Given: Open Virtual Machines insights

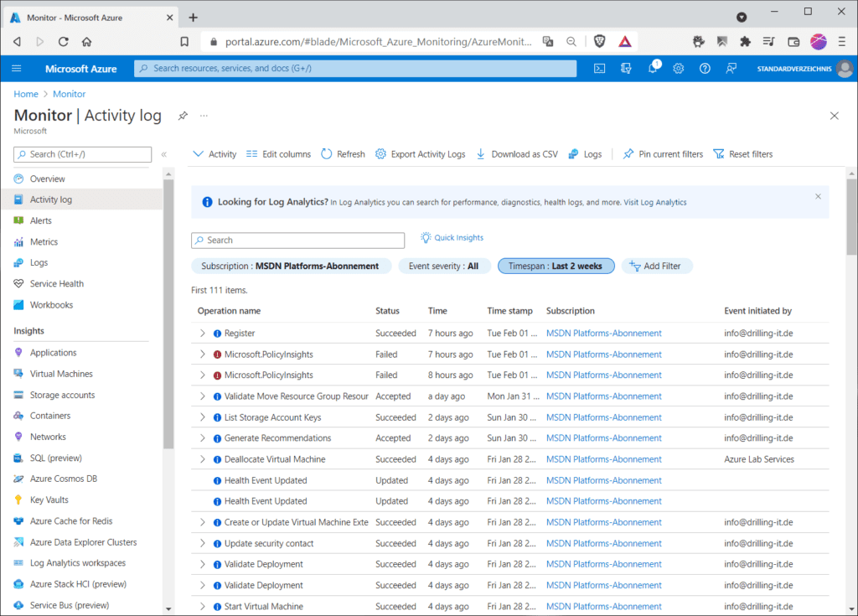Looking at the screenshot, I should [61, 374].
